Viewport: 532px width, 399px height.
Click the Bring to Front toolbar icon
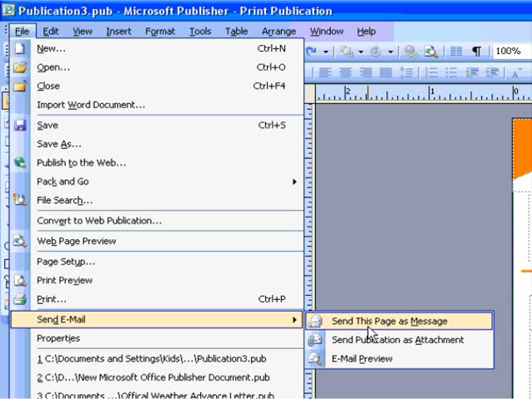(347, 52)
